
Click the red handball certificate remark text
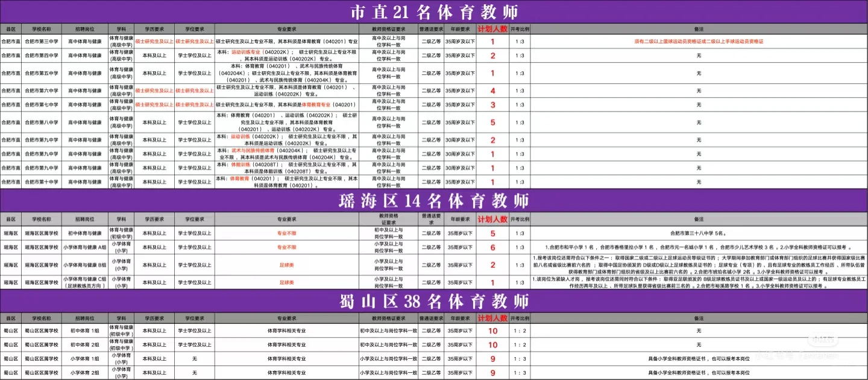tap(699, 42)
